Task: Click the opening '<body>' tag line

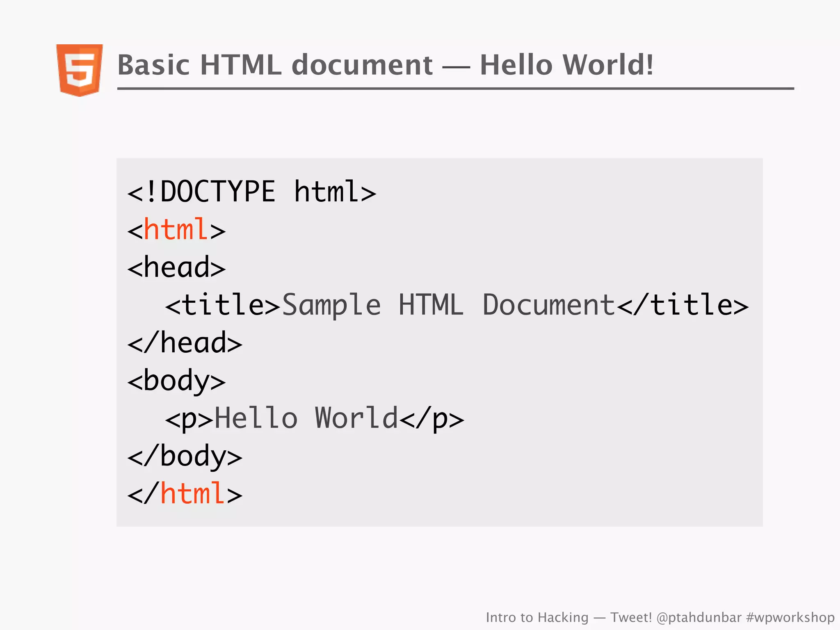Action: pos(176,381)
